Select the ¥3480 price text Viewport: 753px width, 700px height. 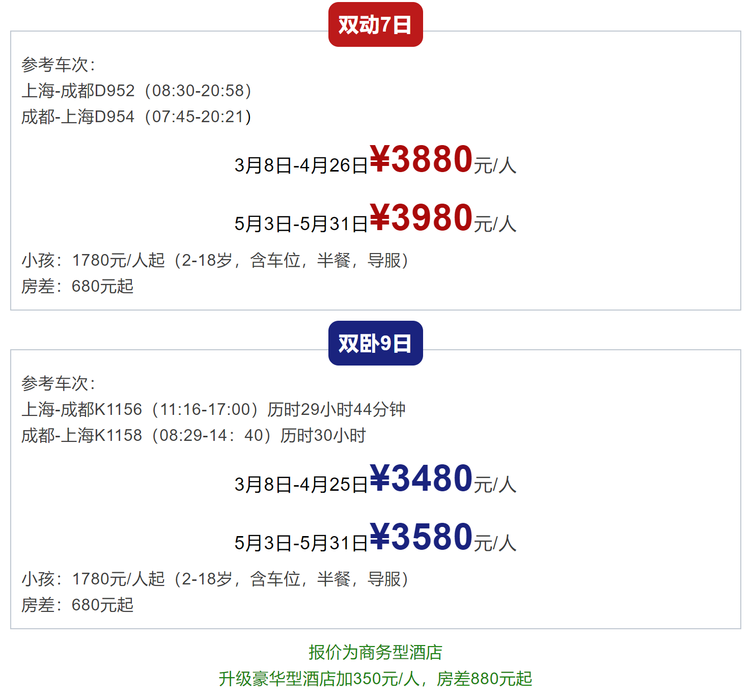point(421,479)
